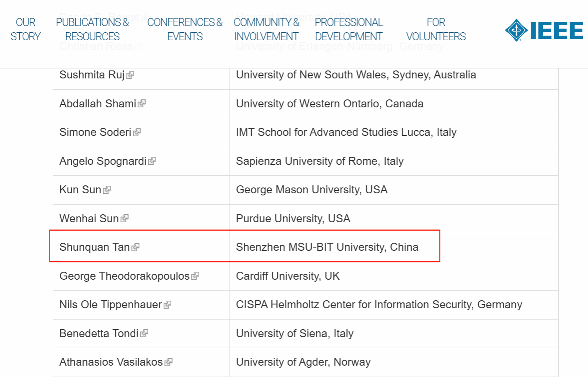Click external link icon beside Simone Soderi
The width and height of the screenshot is (588, 377).
[x=137, y=133]
